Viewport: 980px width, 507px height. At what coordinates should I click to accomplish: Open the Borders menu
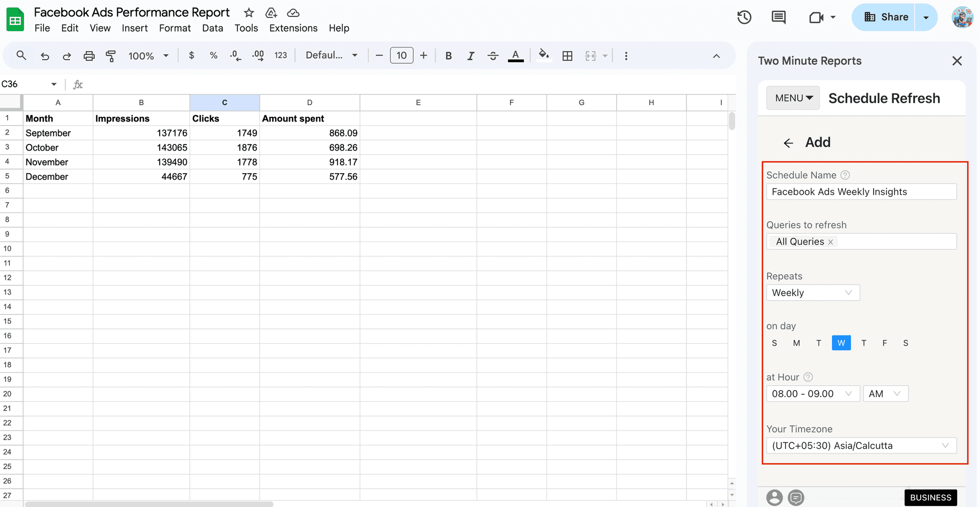(567, 56)
